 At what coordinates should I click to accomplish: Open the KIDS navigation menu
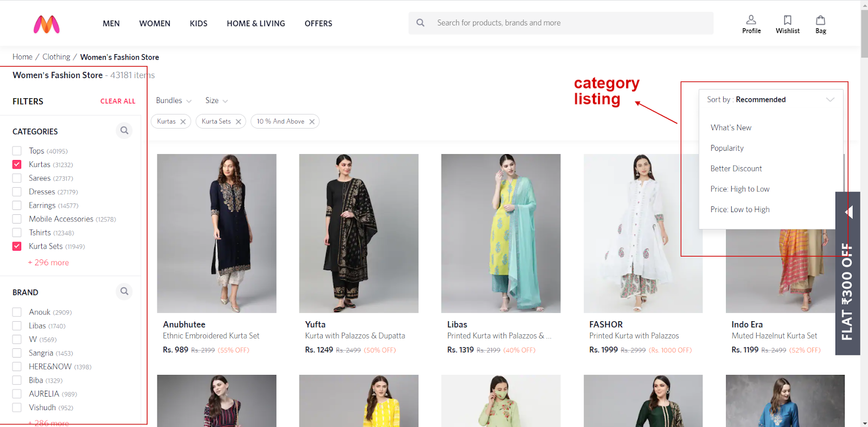(199, 23)
